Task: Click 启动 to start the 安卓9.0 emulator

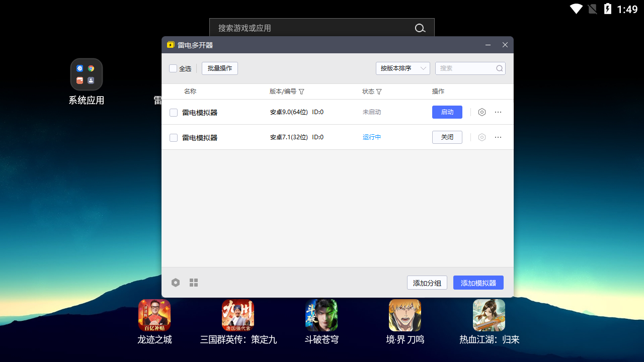Action: coord(447,112)
